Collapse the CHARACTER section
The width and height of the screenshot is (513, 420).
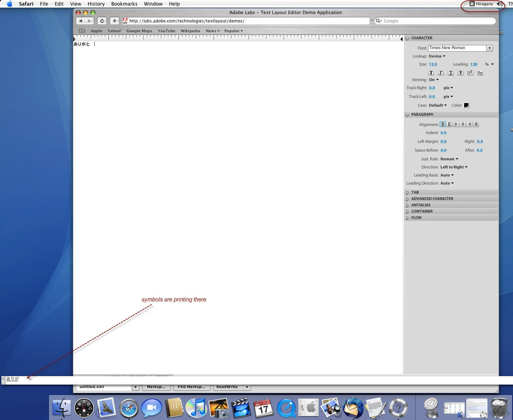click(407, 39)
